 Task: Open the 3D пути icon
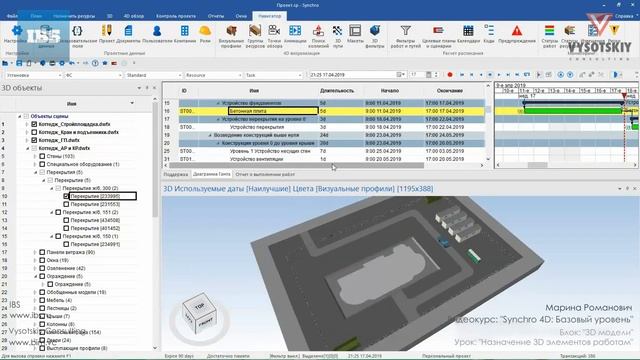click(338, 31)
